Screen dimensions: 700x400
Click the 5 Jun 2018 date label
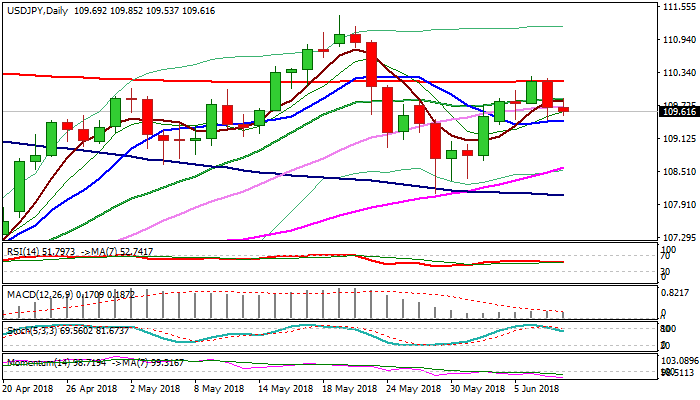click(x=536, y=387)
